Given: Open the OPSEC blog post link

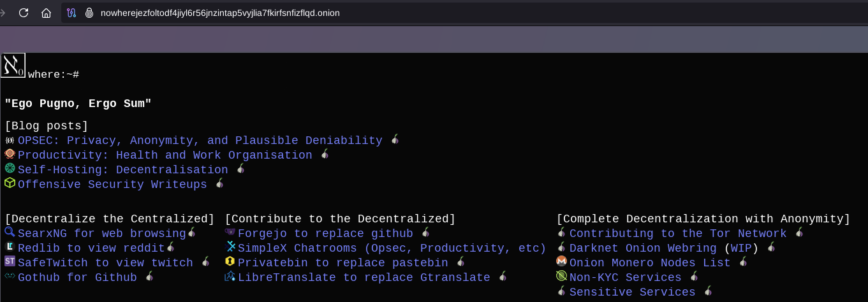Looking at the screenshot, I should coord(200,141).
